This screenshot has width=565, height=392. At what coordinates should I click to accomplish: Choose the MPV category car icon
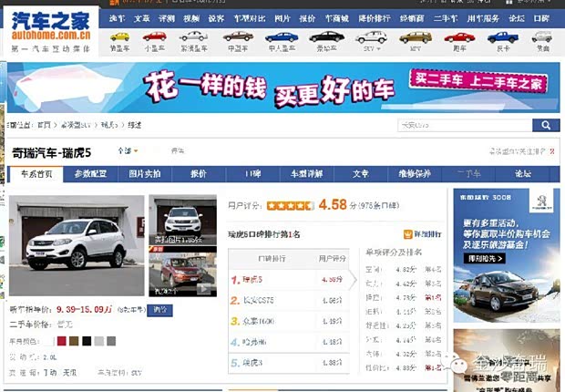(416, 37)
